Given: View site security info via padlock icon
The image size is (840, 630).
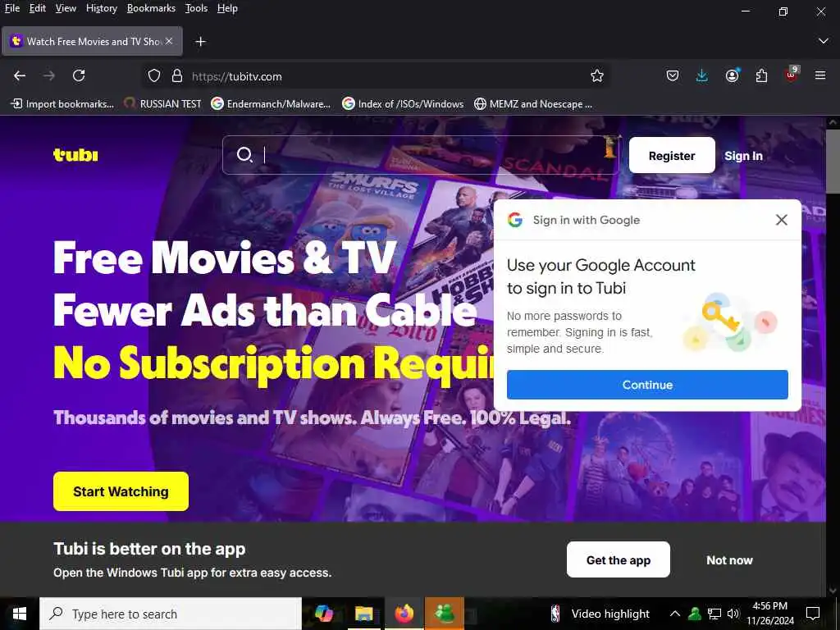Looking at the screenshot, I should [177, 76].
